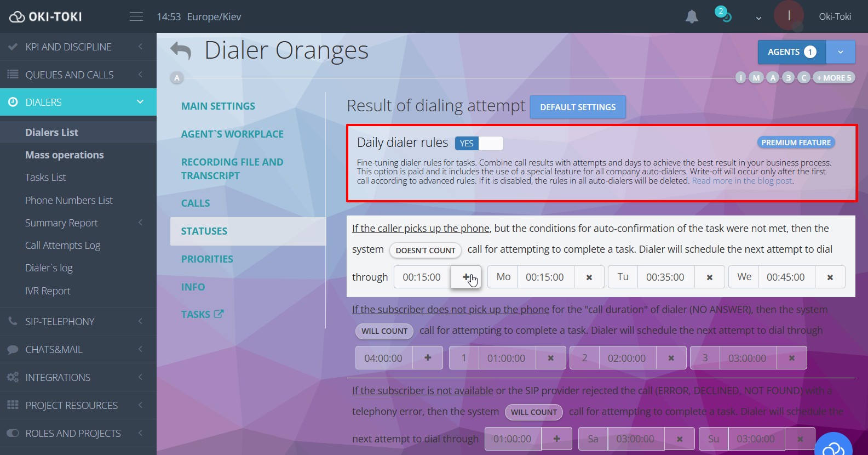Click the back arrow beside Dialer Oranges

[181, 51]
